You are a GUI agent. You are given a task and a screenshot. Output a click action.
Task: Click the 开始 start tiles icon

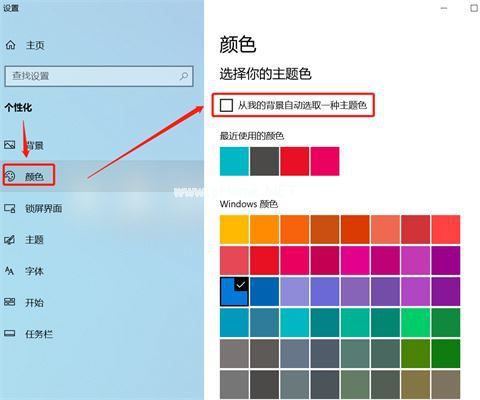10,302
